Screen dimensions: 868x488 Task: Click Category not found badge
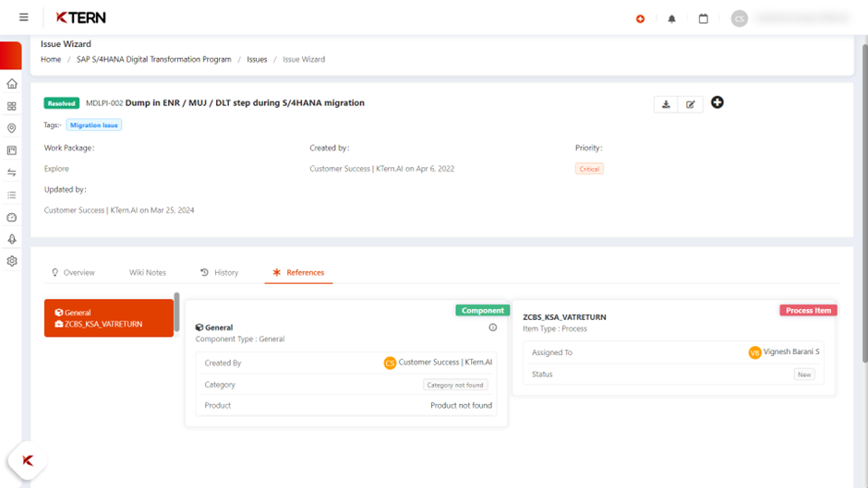[x=455, y=385]
